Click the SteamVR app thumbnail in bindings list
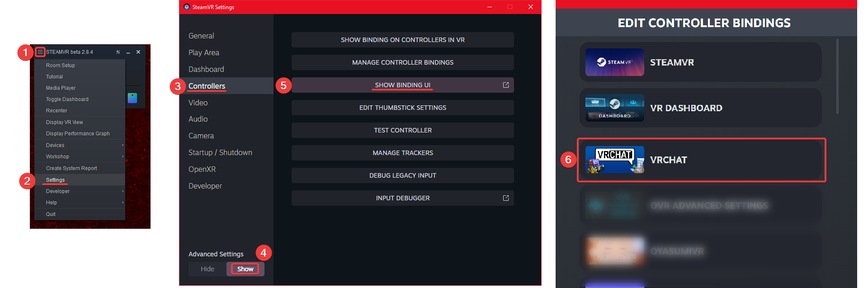 (x=615, y=62)
